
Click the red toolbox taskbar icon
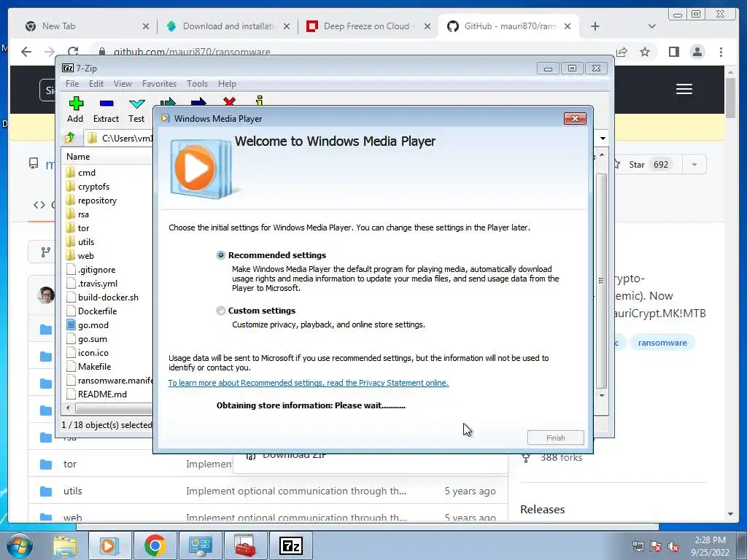245,545
